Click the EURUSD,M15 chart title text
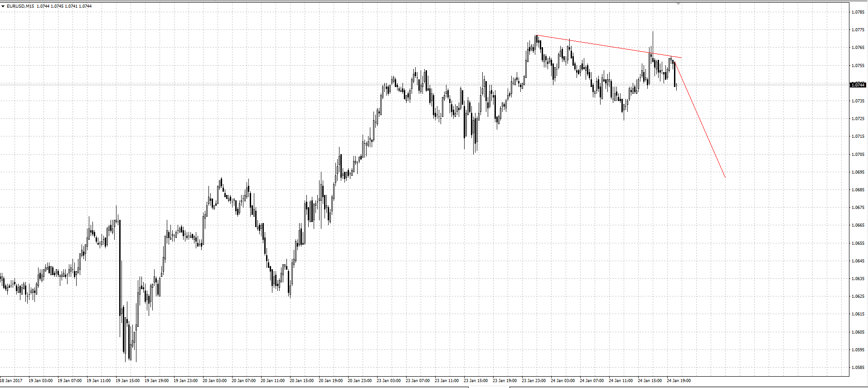The height and width of the screenshot is (388, 868). (x=20, y=6)
